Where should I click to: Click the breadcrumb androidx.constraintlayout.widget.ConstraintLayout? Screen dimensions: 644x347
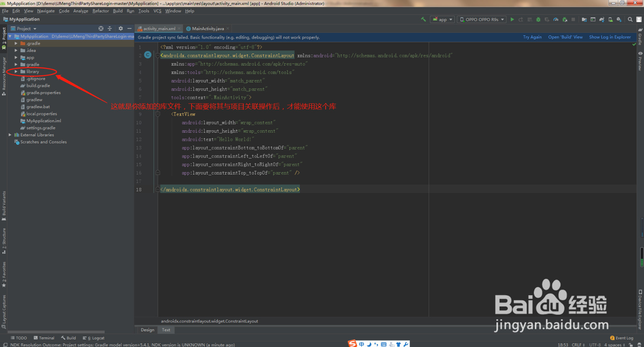pos(209,321)
